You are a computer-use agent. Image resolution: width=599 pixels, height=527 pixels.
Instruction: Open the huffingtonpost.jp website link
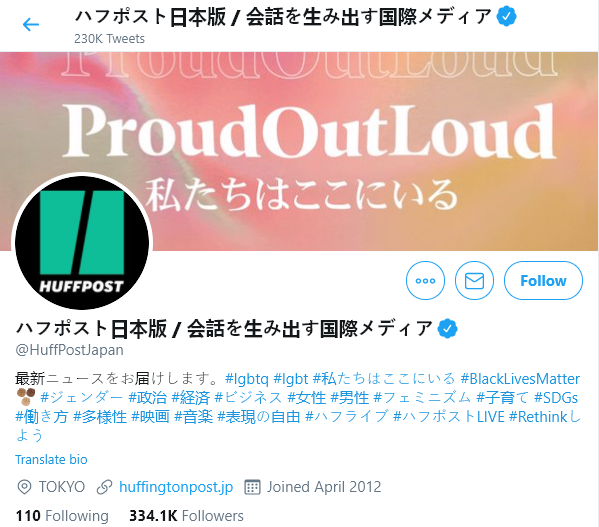pos(176,487)
